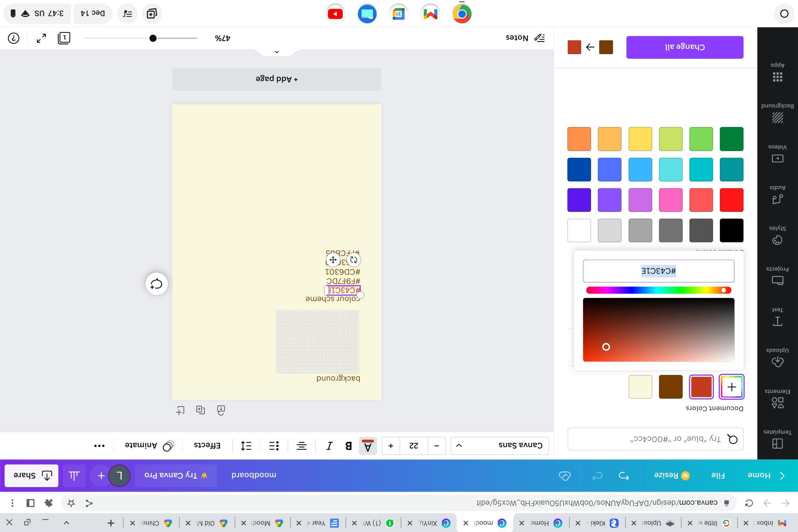Open the File menu
798x532 pixels.
point(718,476)
